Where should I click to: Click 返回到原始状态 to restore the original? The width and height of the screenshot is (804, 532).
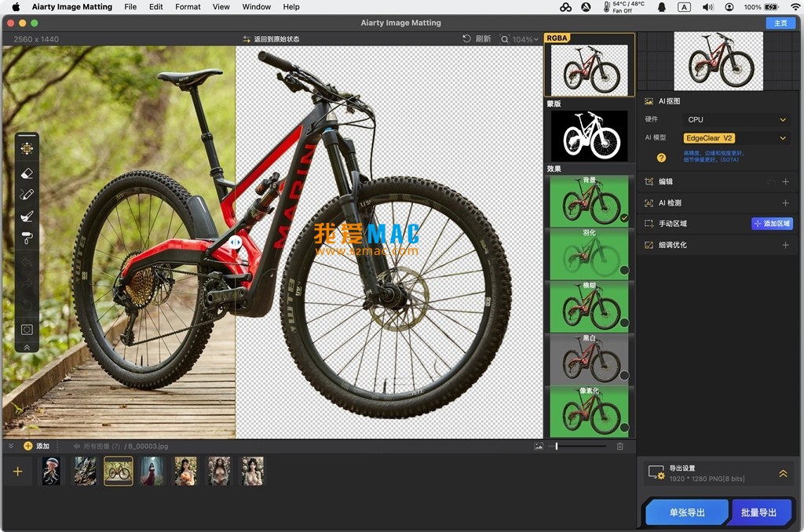pos(271,39)
